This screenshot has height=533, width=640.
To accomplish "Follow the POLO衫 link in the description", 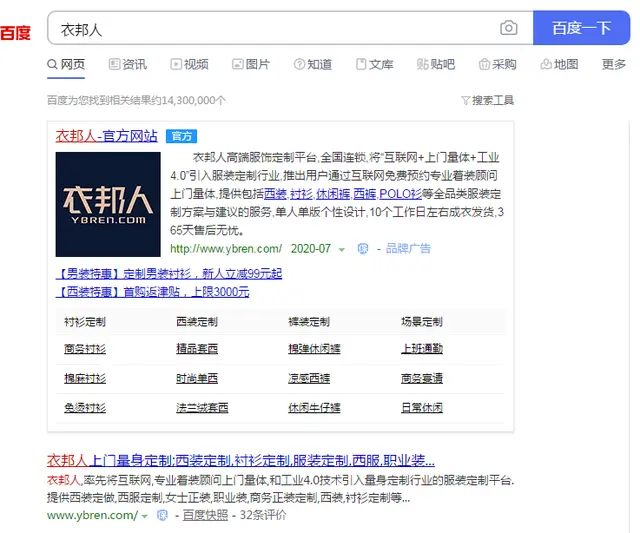I will (x=400, y=193).
